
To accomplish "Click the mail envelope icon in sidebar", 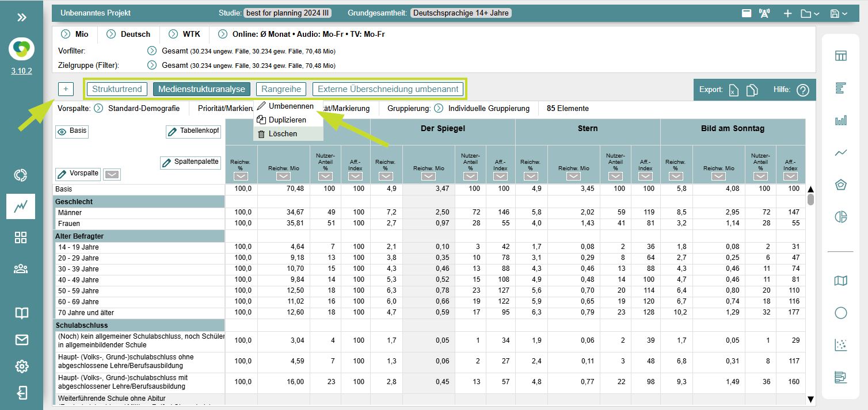I will (21, 340).
